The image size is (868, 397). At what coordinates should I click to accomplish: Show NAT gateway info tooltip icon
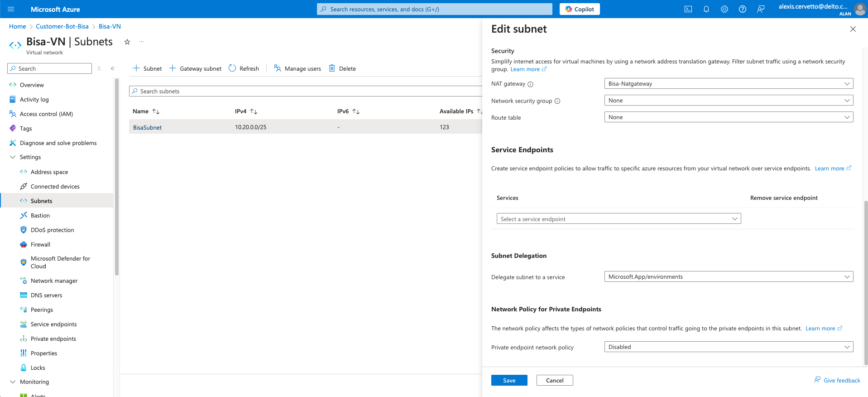pyautogui.click(x=531, y=84)
